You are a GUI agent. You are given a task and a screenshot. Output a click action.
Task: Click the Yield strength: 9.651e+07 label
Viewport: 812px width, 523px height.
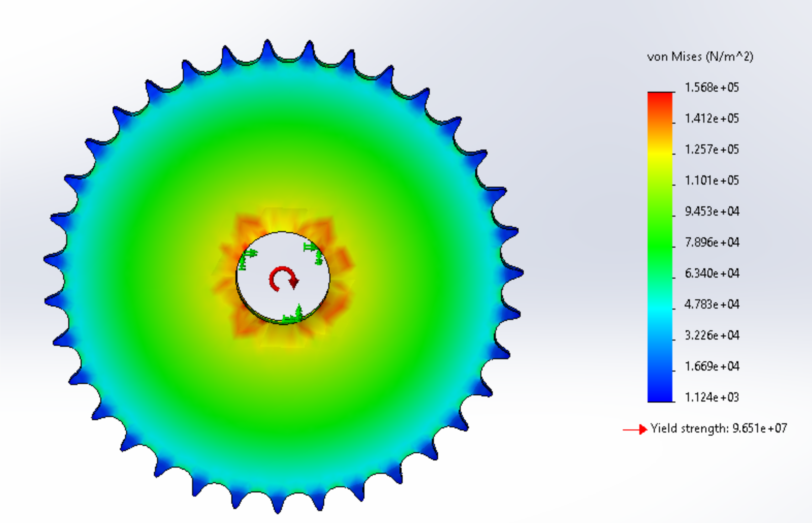[x=719, y=428]
